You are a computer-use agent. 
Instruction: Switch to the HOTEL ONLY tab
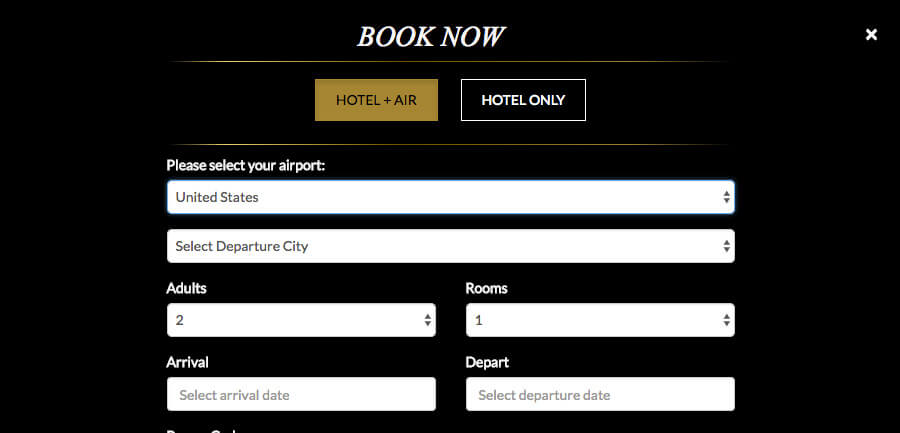523,100
